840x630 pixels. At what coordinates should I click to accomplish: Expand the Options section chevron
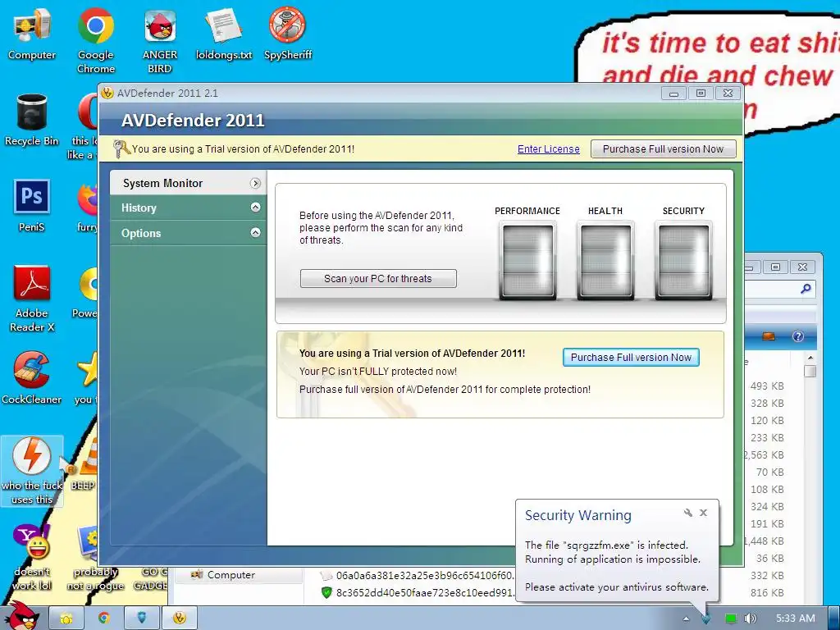[256, 232]
